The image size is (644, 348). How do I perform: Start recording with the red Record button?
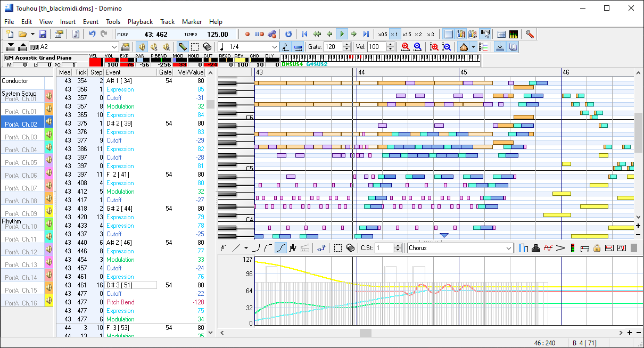point(247,34)
